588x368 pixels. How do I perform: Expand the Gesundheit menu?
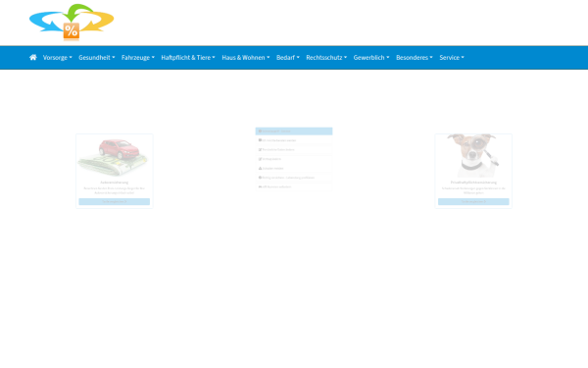click(x=97, y=58)
